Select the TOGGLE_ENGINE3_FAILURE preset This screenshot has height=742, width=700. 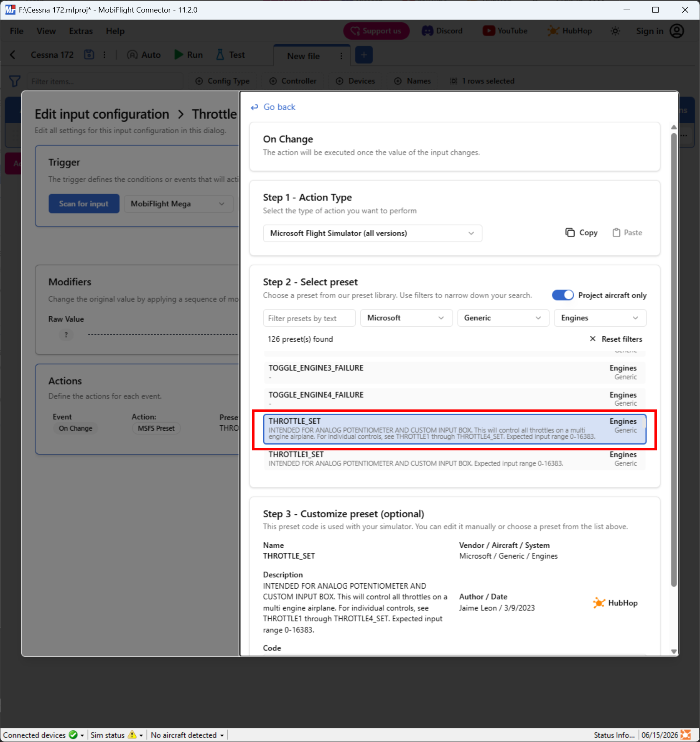455,372
